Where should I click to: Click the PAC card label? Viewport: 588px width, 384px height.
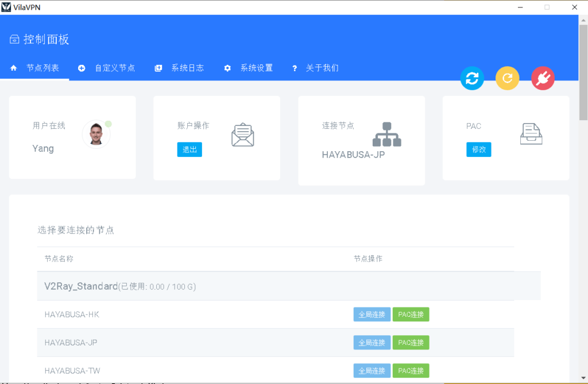click(x=474, y=126)
